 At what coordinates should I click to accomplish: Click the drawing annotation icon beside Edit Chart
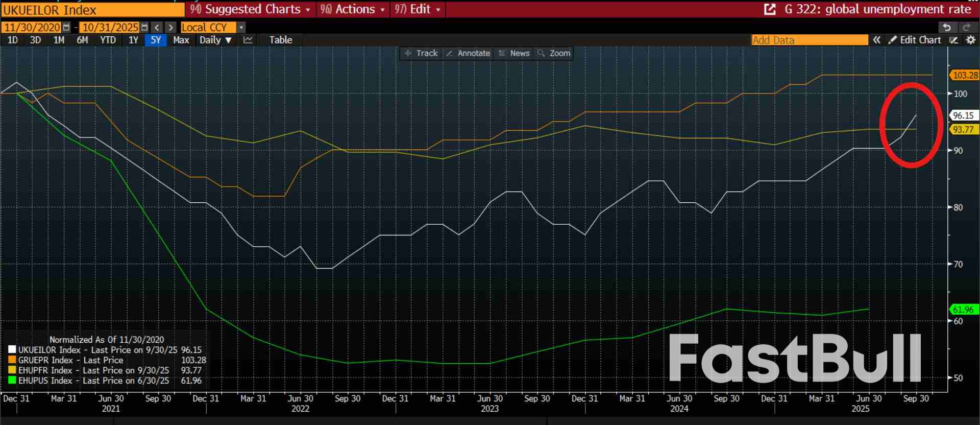(953, 40)
